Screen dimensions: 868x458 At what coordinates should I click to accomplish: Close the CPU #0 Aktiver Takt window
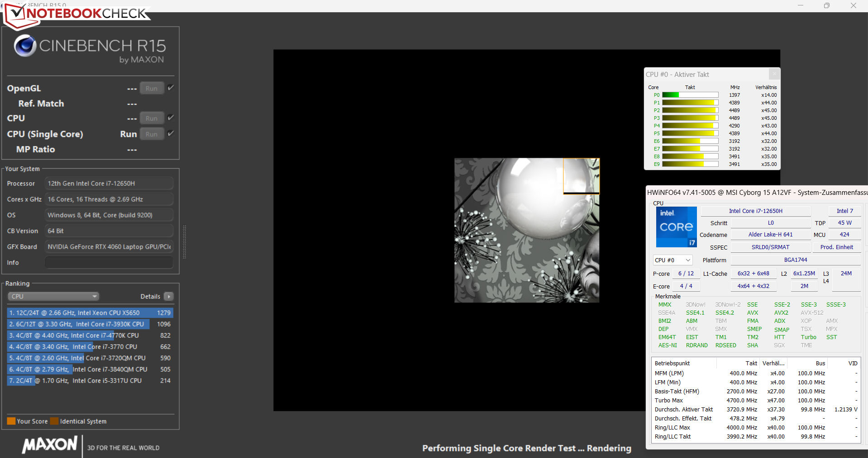tap(774, 74)
